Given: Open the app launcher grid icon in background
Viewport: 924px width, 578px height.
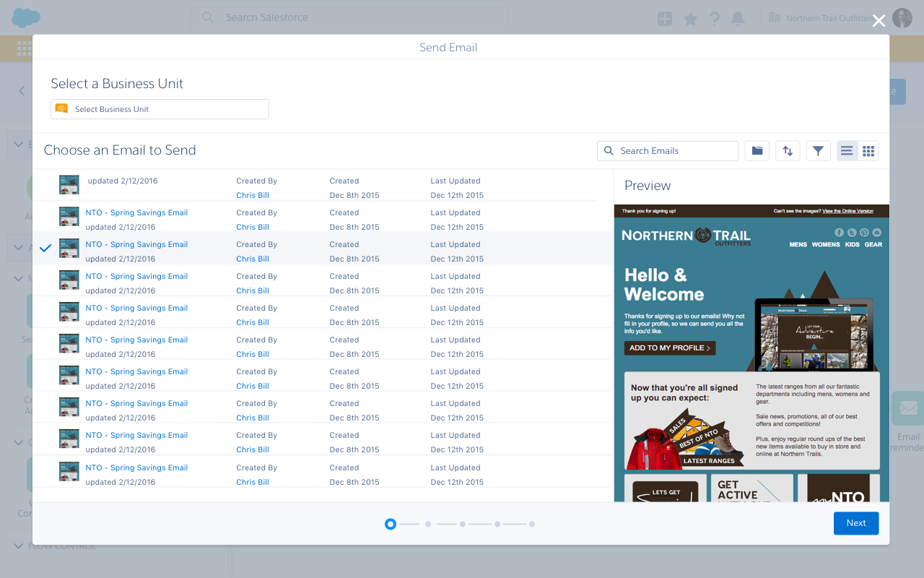Looking at the screenshot, I should pyautogui.click(x=25, y=48).
